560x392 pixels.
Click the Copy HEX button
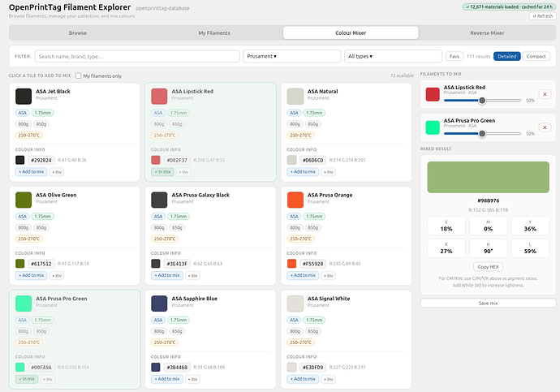(x=489, y=267)
